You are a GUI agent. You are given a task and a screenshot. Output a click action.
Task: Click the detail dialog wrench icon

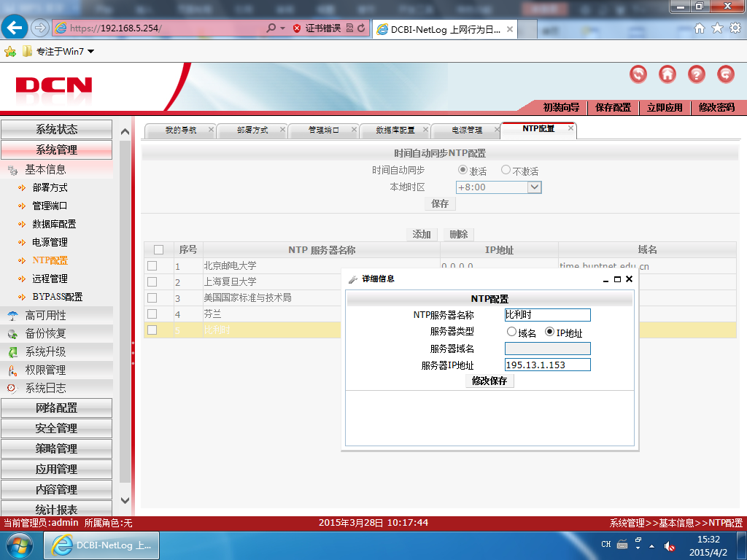click(x=352, y=279)
